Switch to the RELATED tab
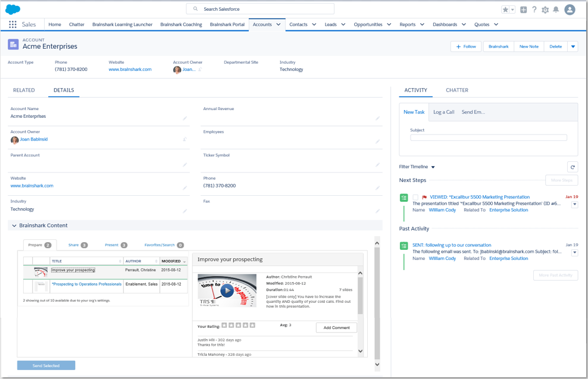 [24, 90]
